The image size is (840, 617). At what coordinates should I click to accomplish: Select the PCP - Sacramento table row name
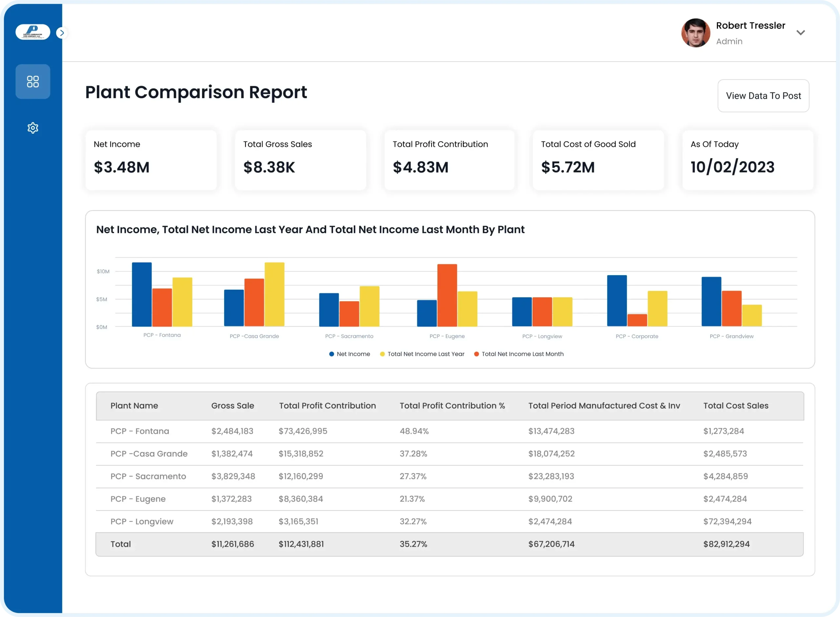pyautogui.click(x=148, y=477)
